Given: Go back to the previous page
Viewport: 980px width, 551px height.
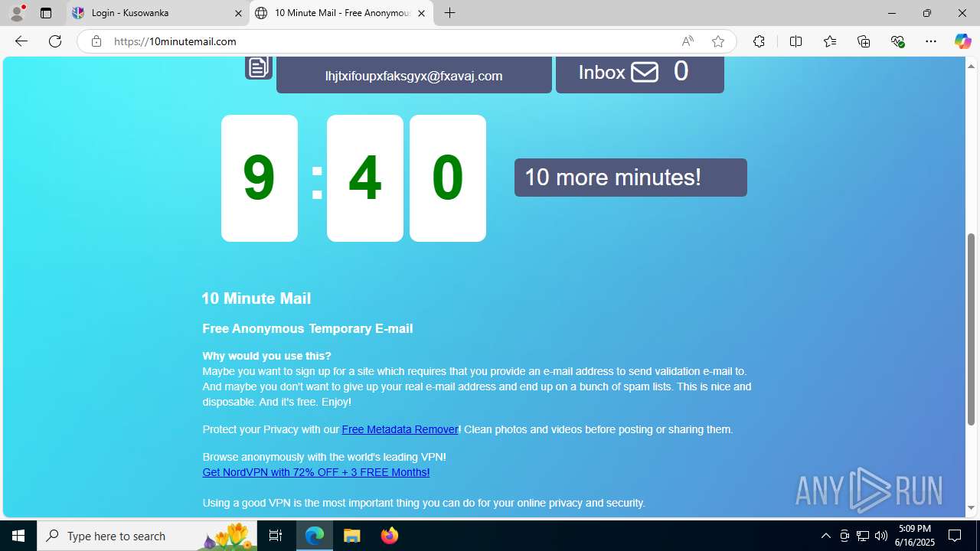Looking at the screenshot, I should [x=21, y=41].
